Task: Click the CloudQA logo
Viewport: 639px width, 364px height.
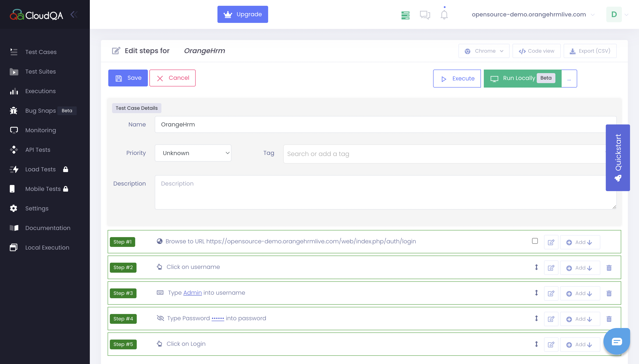Action: (36, 15)
